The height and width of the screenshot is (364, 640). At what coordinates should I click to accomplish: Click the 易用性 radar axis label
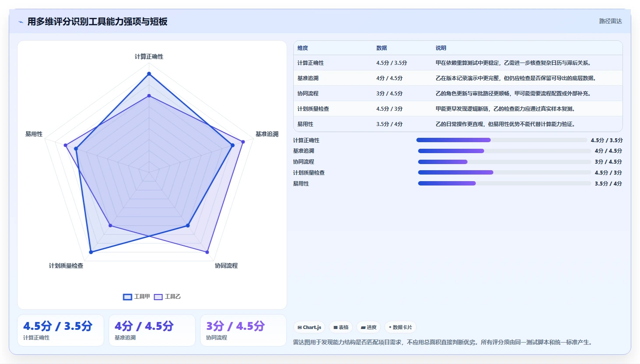(x=34, y=134)
